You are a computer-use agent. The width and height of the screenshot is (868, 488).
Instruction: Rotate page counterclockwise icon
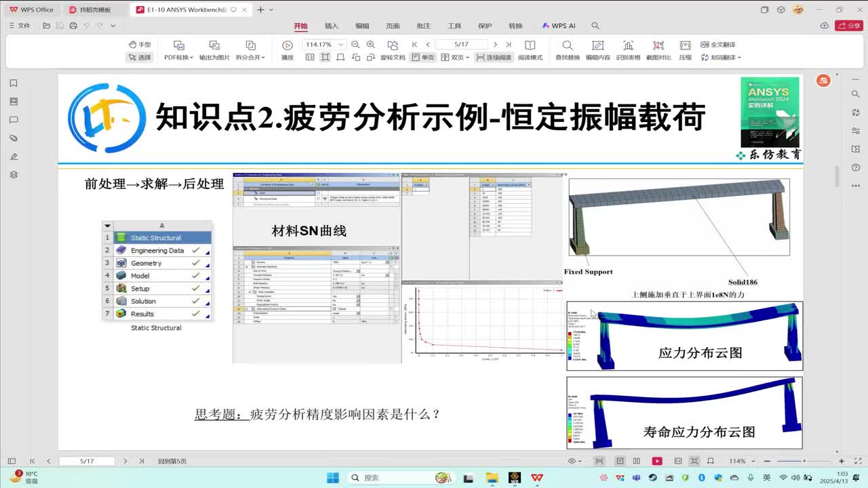(x=357, y=58)
